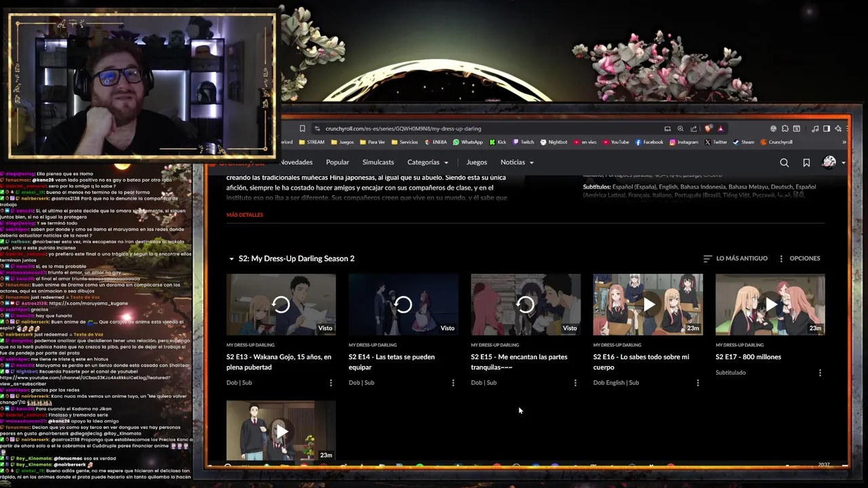Screen dimensions: 868x488
Task: Open three-dot menu for episode E16
Action: (x=698, y=383)
